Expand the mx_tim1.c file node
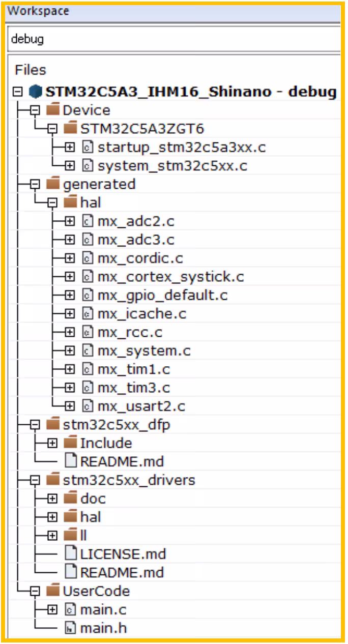348x644 pixels. click(x=70, y=369)
